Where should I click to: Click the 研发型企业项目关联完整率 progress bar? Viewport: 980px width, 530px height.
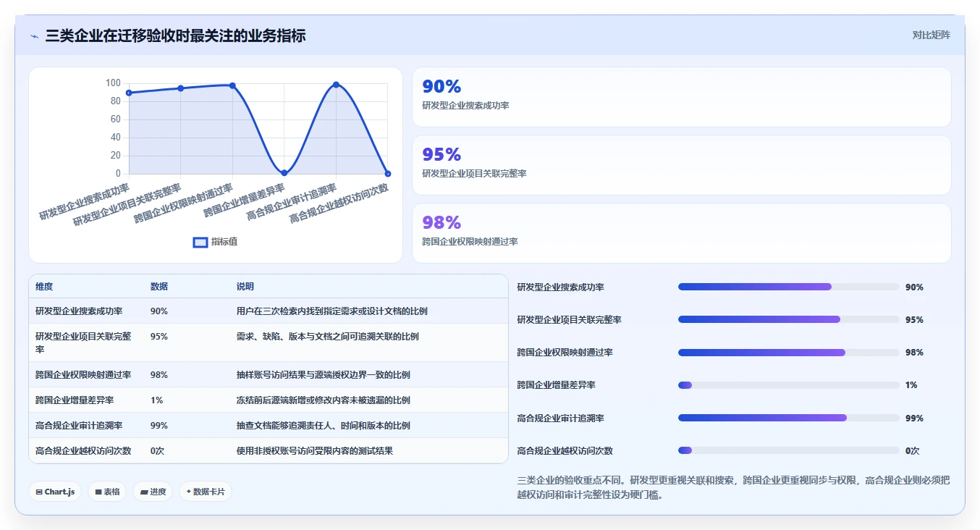pos(788,319)
